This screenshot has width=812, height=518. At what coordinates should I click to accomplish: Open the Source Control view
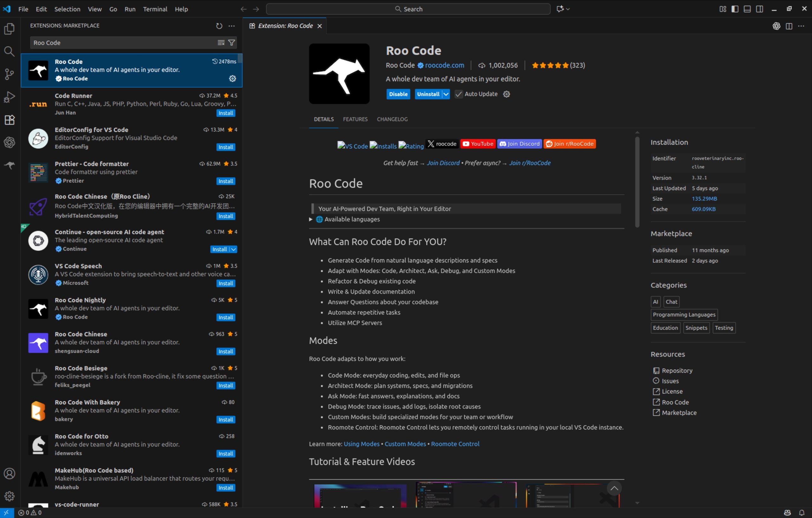click(9, 74)
